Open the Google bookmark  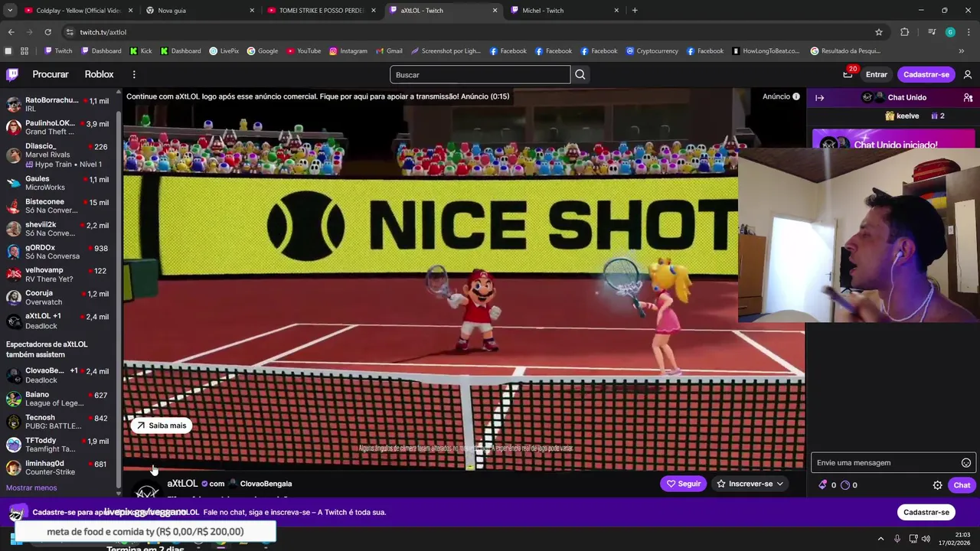point(263,51)
